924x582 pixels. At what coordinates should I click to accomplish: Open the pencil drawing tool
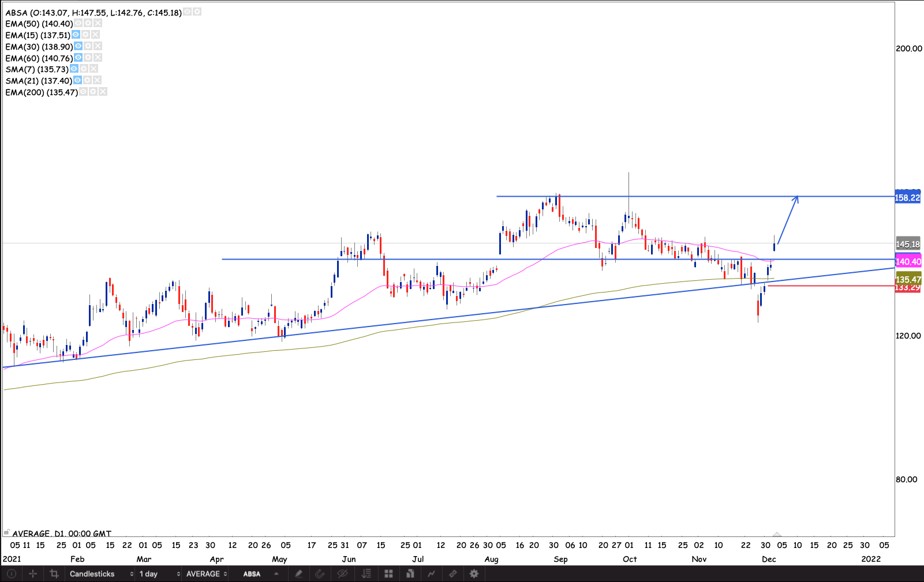pyautogui.click(x=299, y=574)
